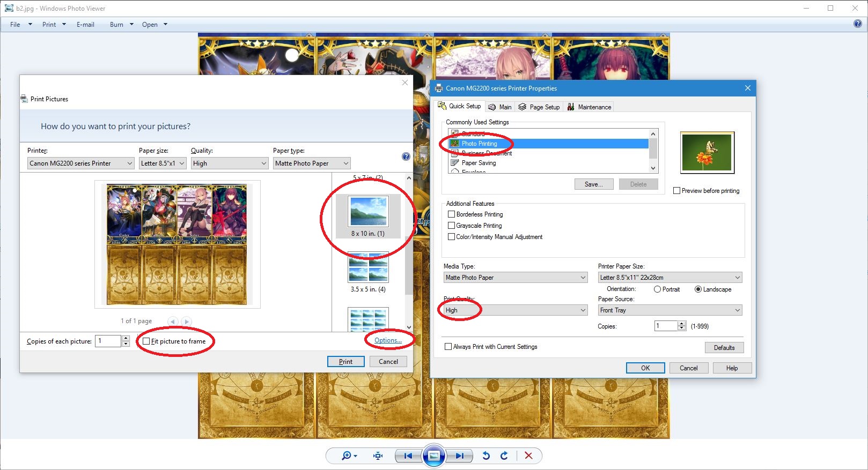868x470 pixels.
Task: Click Defaults button
Action: point(724,348)
